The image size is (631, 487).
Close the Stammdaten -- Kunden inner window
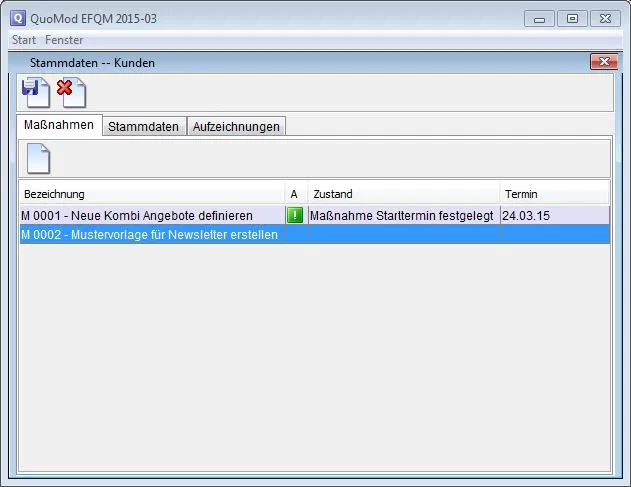(603, 63)
